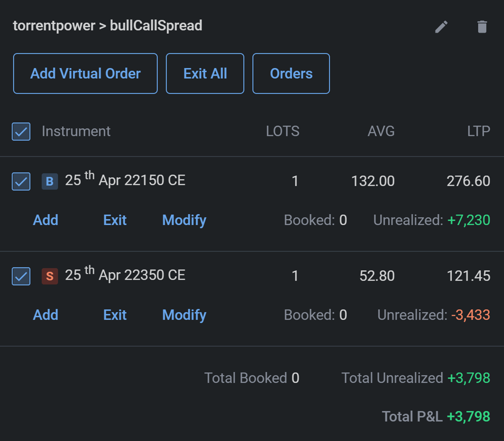Image resolution: width=504 pixels, height=441 pixels.
Task: Open Add Virtual Order
Action: [x=85, y=74]
